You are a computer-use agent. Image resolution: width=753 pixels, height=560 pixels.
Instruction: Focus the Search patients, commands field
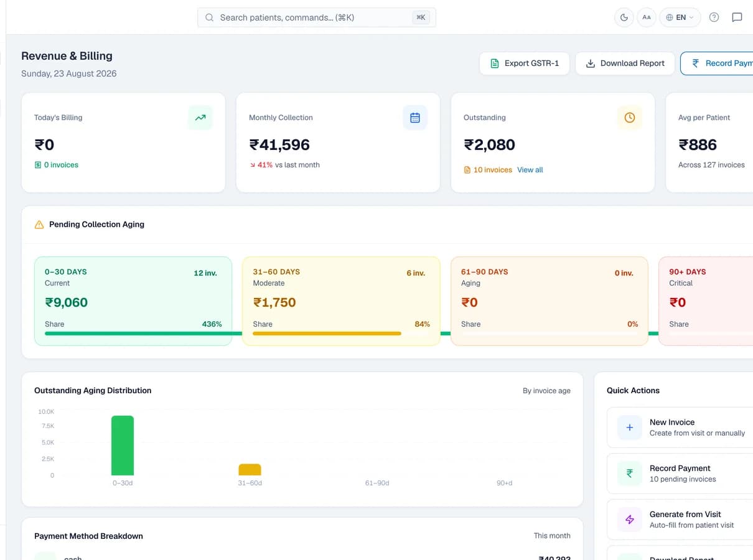coord(317,17)
